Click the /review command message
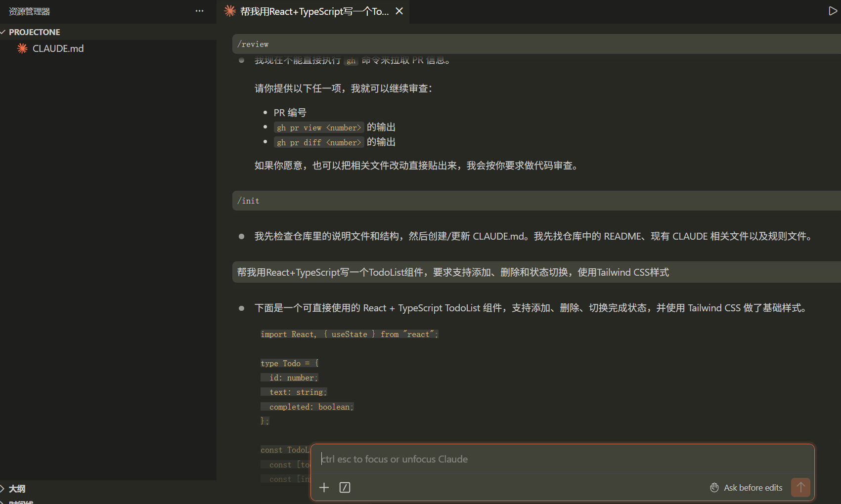Screen dimensions: 841x504 click(536, 44)
